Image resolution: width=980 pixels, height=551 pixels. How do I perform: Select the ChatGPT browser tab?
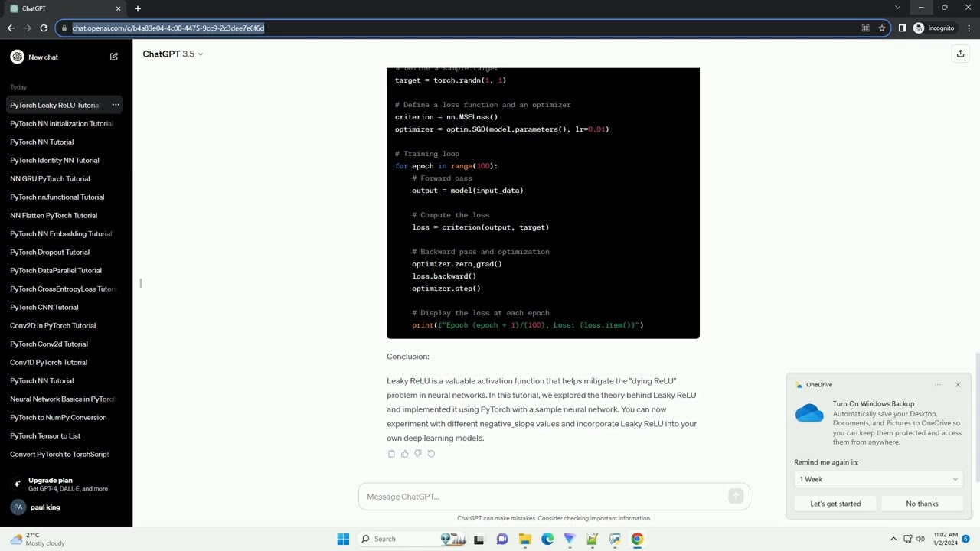64,8
